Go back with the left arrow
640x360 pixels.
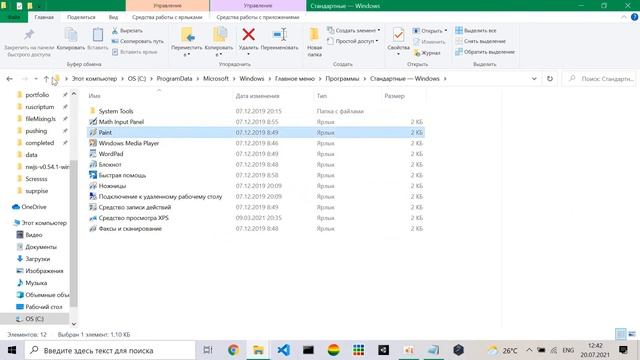point(9,79)
